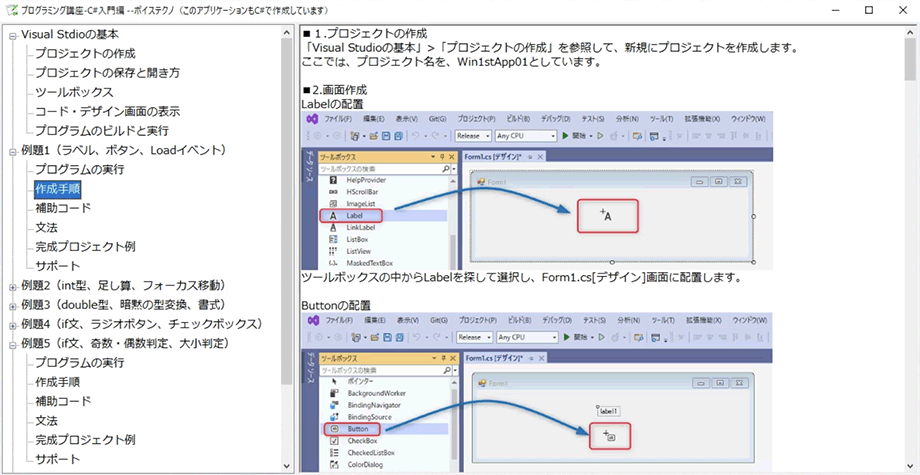The width and height of the screenshot is (920, 475).
Task: Click the tree panel scrollbar thumb
Action: pyautogui.click(x=286, y=211)
